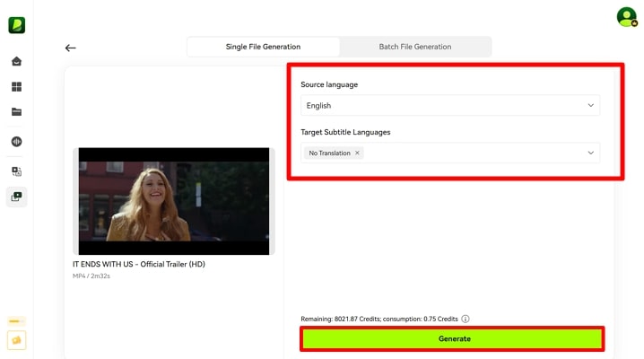Select the subtitle generator icon in sidebar
Image resolution: width=644 pixels, height=359 pixels.
[16, 197]
